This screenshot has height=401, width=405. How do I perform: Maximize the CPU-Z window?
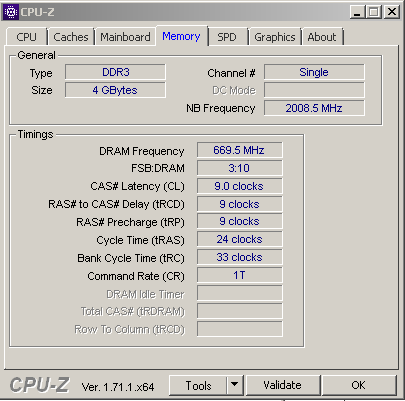click(374, 12)
